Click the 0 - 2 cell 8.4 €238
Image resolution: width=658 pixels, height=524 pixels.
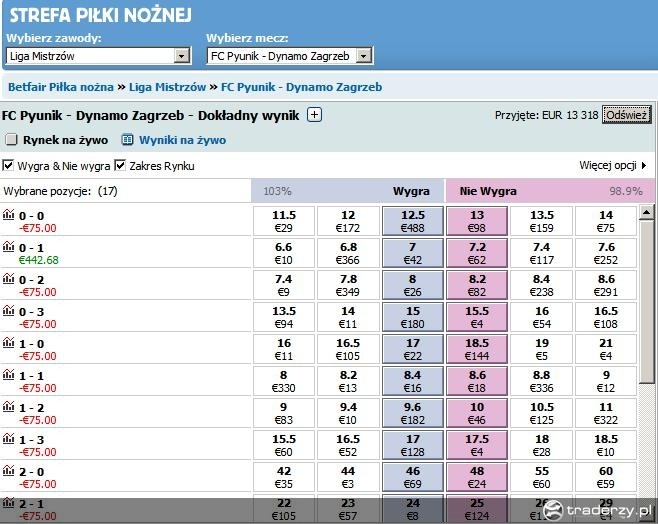tap(541, 285)
